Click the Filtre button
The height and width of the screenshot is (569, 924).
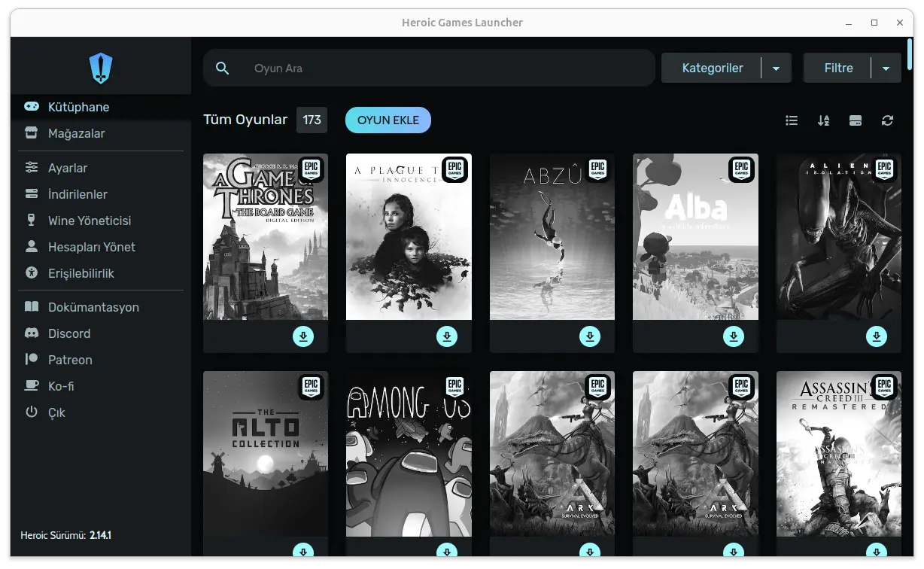point(838,68)
